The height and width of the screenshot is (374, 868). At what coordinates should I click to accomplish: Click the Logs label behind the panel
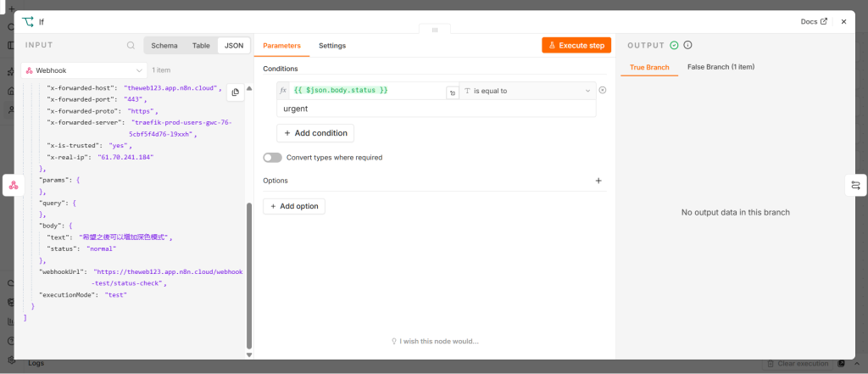pyautogui.click(x=36, y=364)
